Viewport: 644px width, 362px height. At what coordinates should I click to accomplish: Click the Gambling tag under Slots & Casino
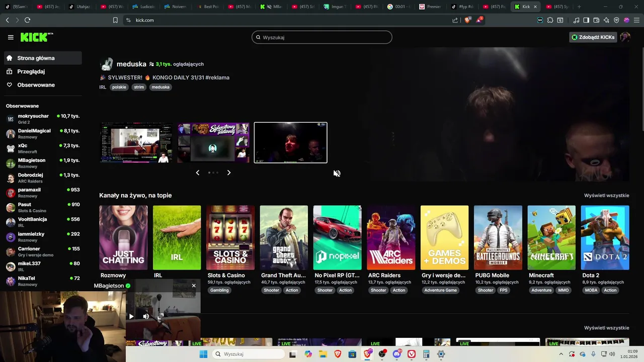(219, 290)
